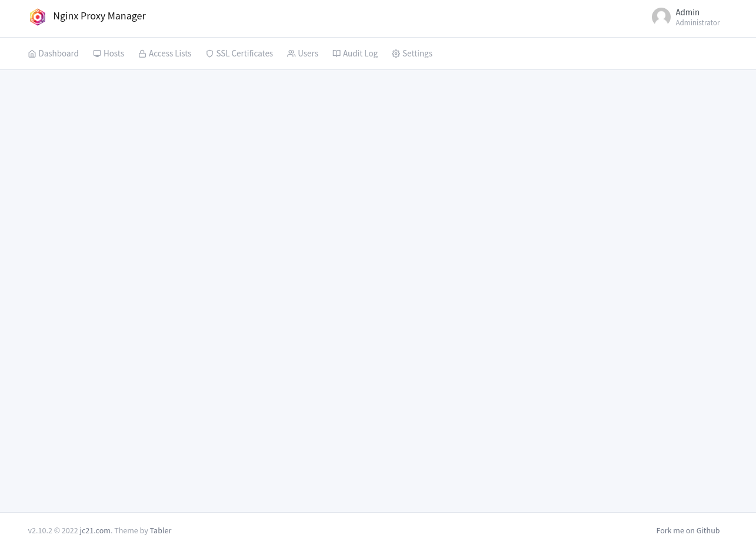Click the SSL Certificates shield icon

tap(209, 54)
